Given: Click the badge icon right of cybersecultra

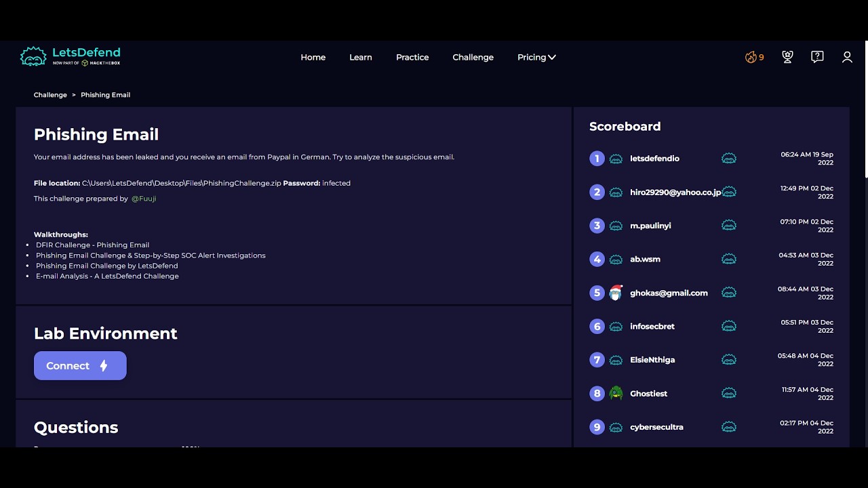Looking at the screenshot, I should tap(729, 427).
